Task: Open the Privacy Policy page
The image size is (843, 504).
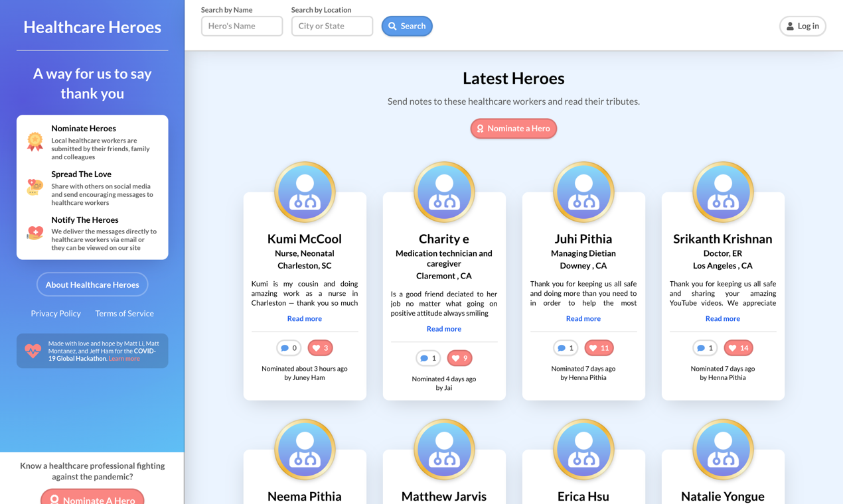Action: click(x=56, y=313)
